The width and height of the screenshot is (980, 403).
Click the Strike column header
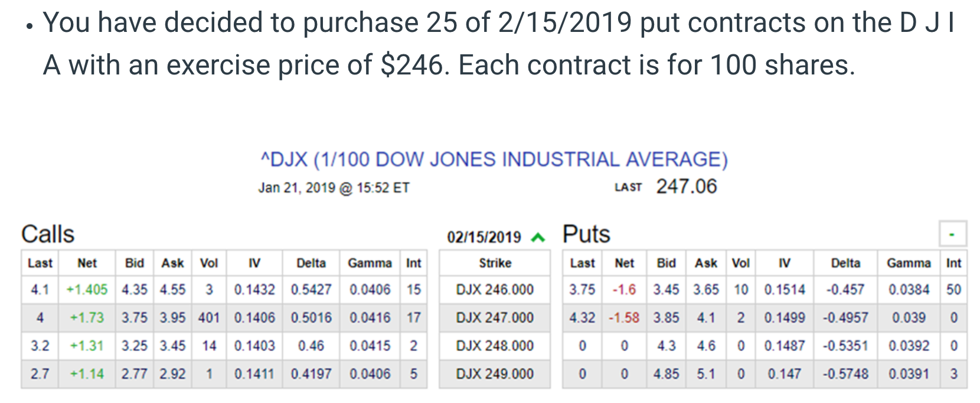click(495, 263)
